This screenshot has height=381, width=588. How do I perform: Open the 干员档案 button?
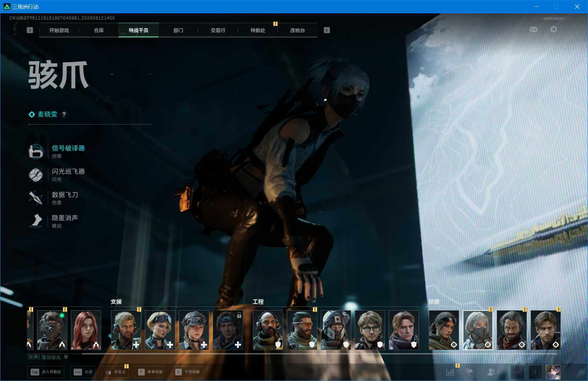point(188,372)
